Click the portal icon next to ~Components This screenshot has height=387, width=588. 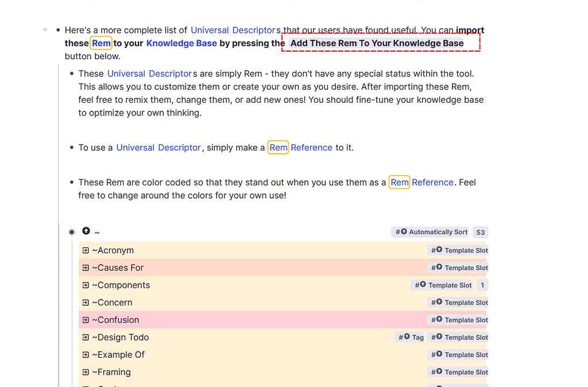[85, 285]
